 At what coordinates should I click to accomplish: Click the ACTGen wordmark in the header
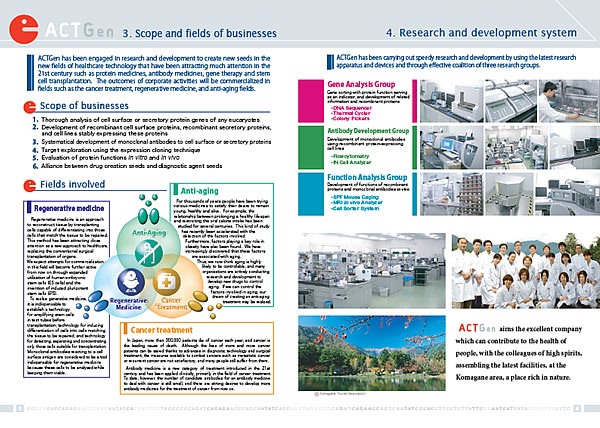pyautogui.click(x=79, y=30)
